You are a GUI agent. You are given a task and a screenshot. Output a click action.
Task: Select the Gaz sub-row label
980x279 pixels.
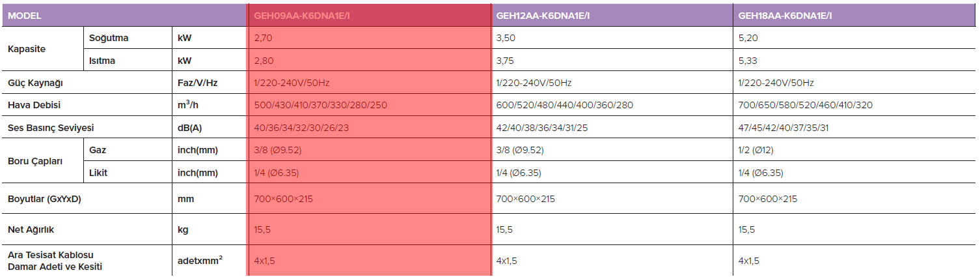[98, 150]
